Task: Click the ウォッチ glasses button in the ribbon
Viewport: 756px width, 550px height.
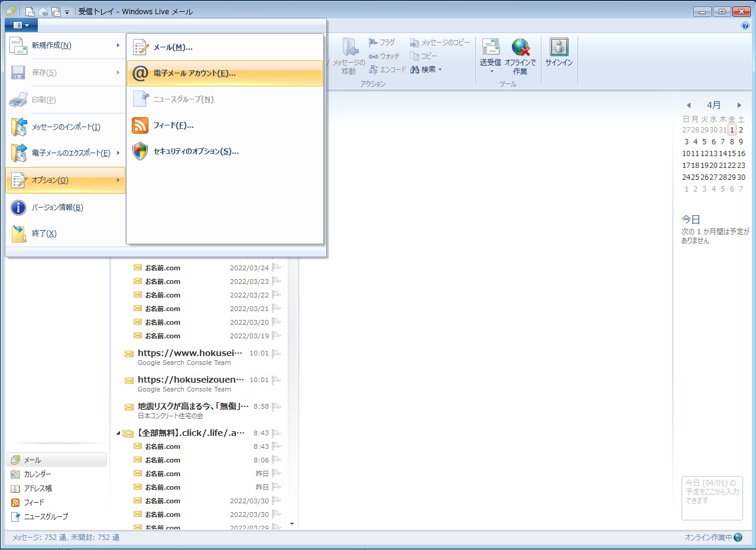Action: pos(384,56)
